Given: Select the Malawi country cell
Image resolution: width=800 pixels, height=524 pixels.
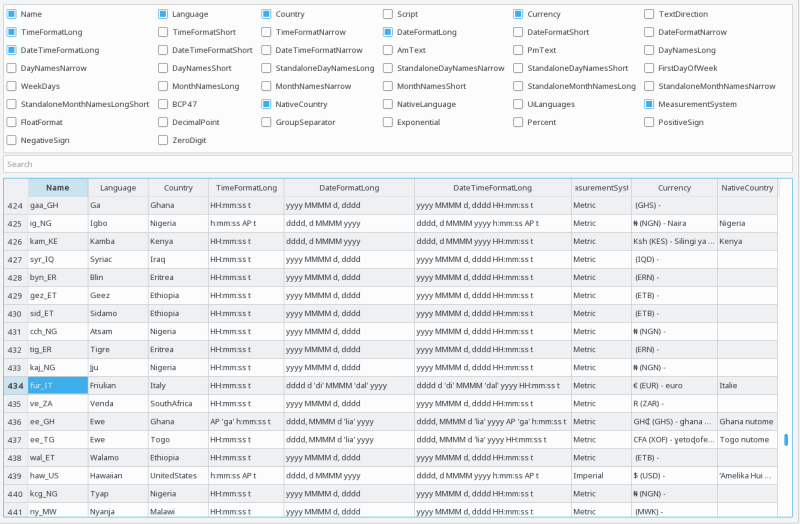Looking at the screenshot, I should 178,511.
